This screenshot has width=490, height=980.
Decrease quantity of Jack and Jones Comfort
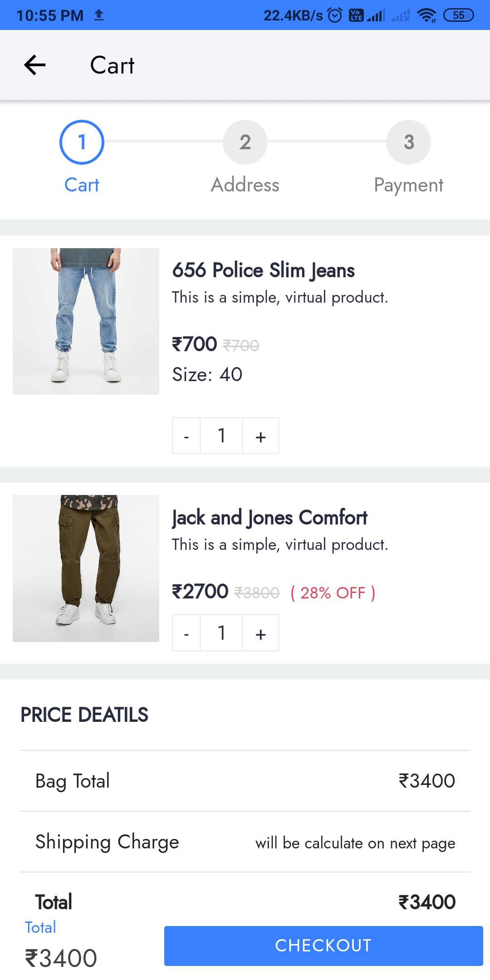[x=186, y=633]
